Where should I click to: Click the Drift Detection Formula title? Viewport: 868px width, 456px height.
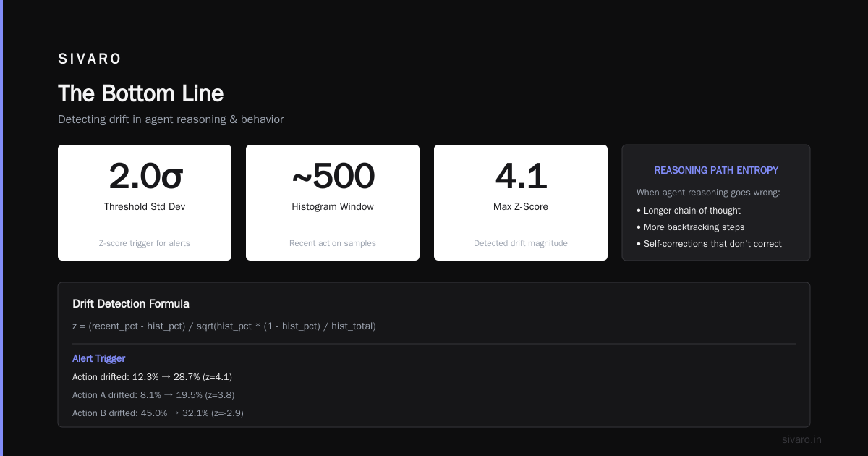131,304
